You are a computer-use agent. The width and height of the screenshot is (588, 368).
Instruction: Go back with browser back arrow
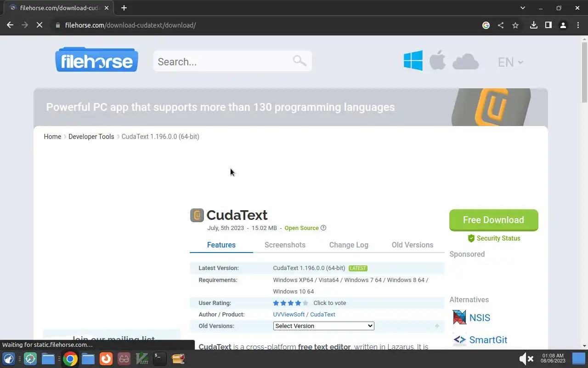[10, 25]
